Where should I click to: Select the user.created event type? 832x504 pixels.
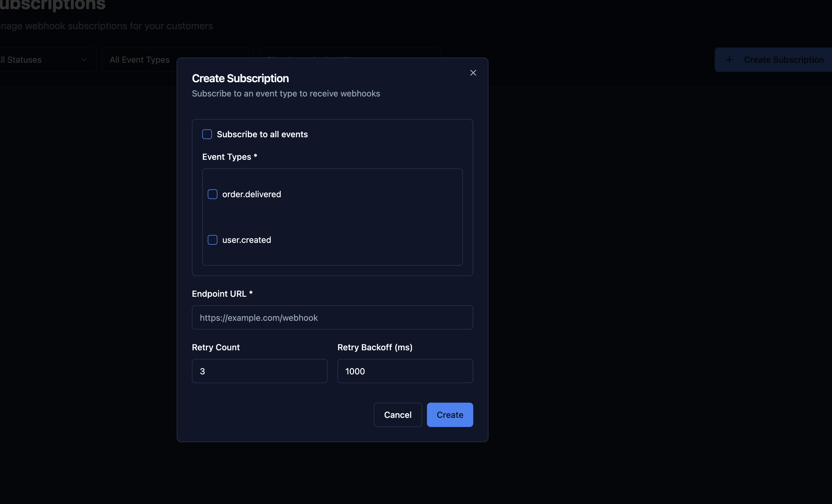click(x=212, y=240)
